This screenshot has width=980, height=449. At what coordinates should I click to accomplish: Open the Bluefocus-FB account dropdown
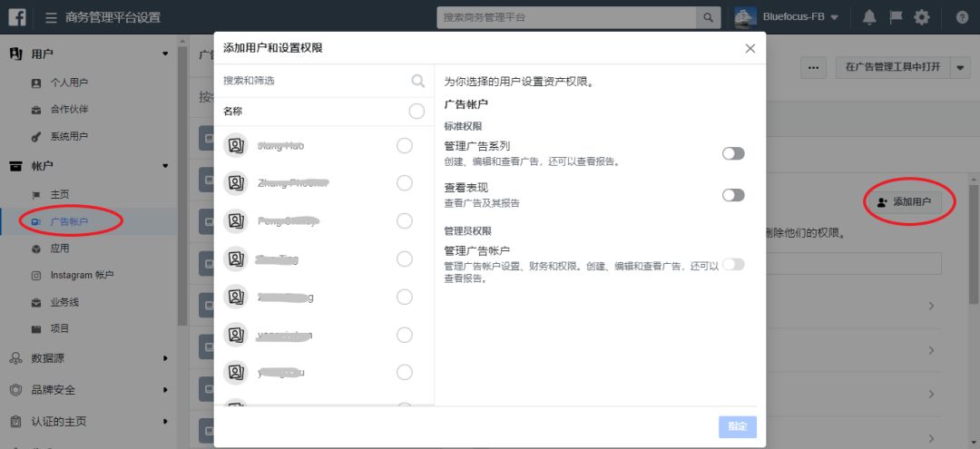pos(834,17)
